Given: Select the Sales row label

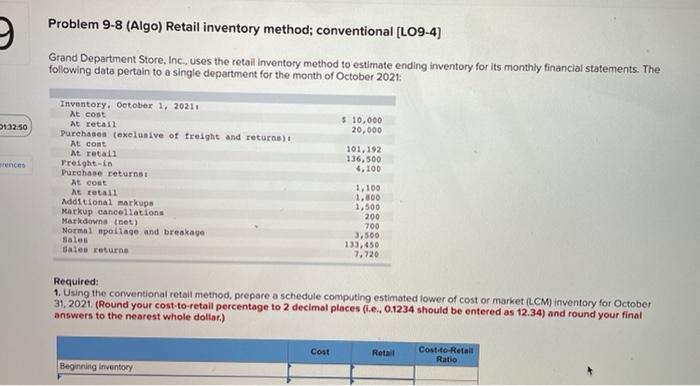Looking at the screenshot, I should pos(75,241).
